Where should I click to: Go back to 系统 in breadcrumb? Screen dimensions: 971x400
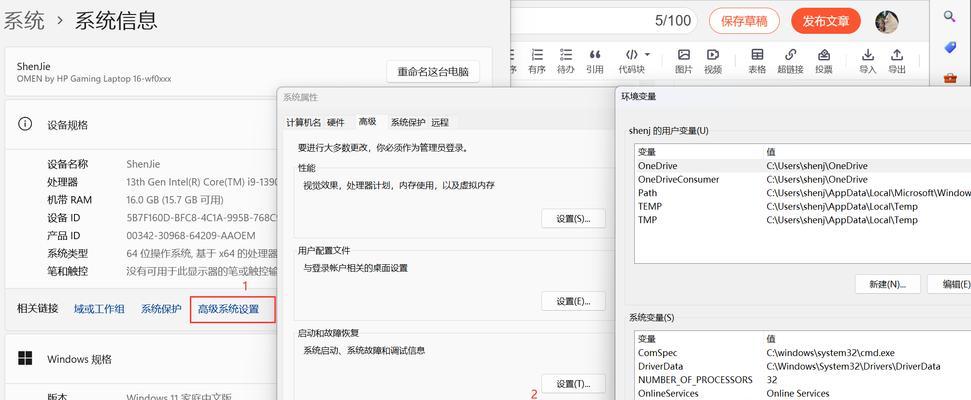pyautogui.click(x=24, y=20)
